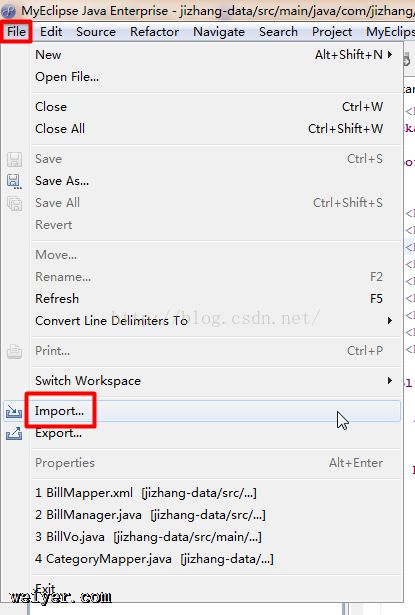This screenshot has width=415, height=615.
Task: Click the MyEclipse application icon in title bar
Action: (x=9, y=11)
